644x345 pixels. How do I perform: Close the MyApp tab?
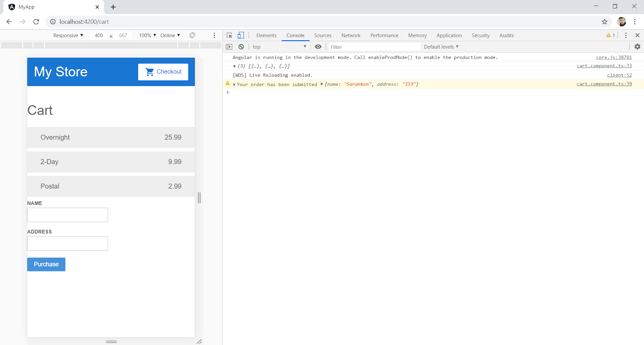pos(97,7)
